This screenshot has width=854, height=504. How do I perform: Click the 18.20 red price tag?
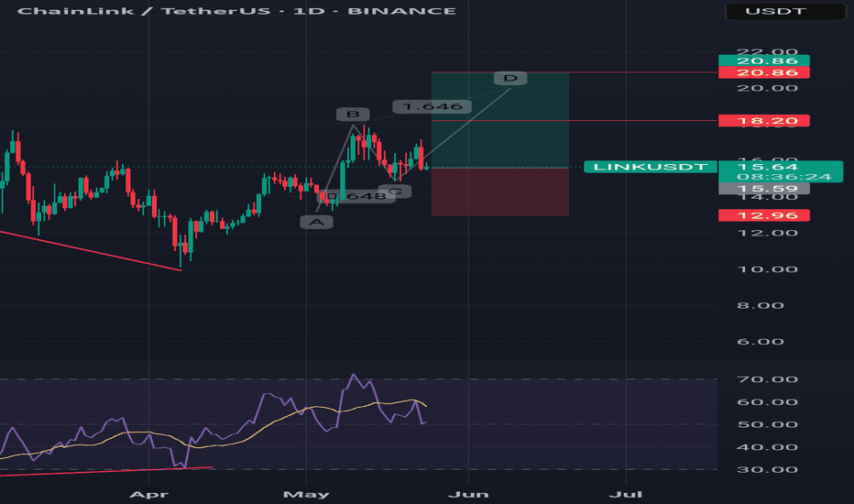click(764, 121)
